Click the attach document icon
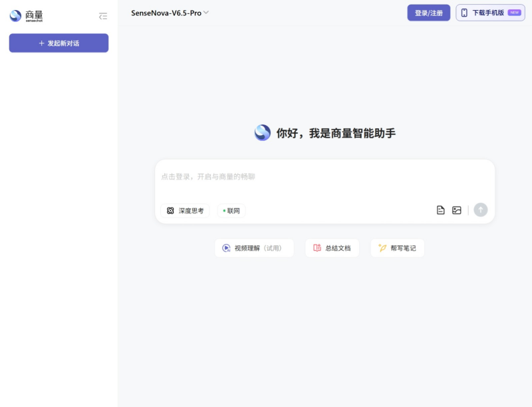 [440, 209]
